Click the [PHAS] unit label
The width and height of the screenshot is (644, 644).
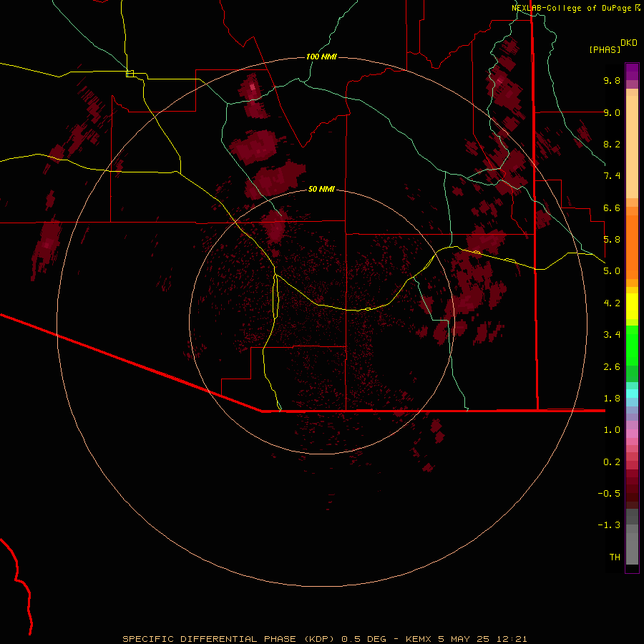pos(605,50)
